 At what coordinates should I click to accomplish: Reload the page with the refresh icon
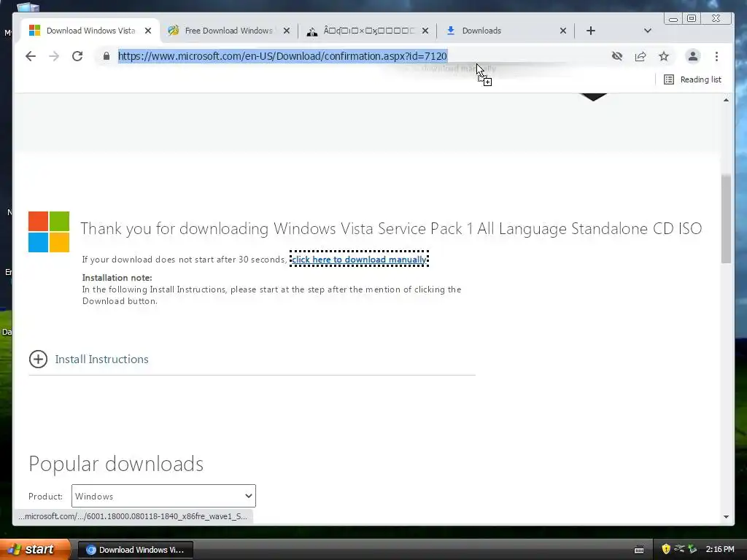pyautogui.click(x=77, y=56)
